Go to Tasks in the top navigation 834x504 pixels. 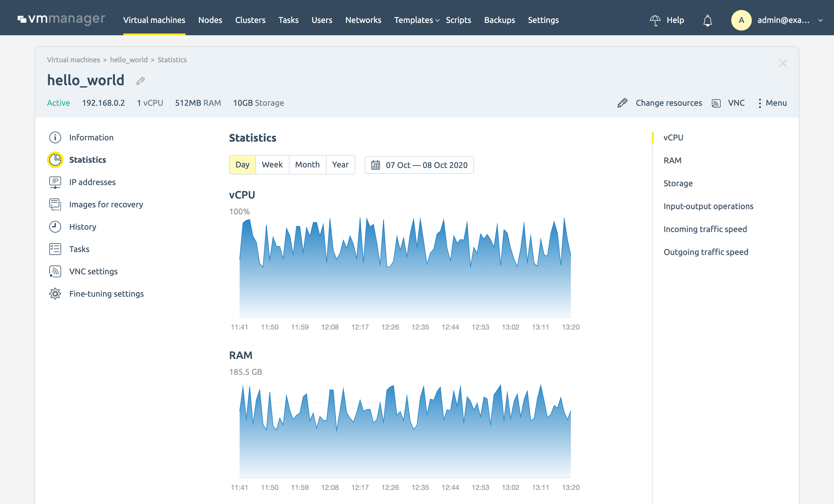(x=288, y=20)
